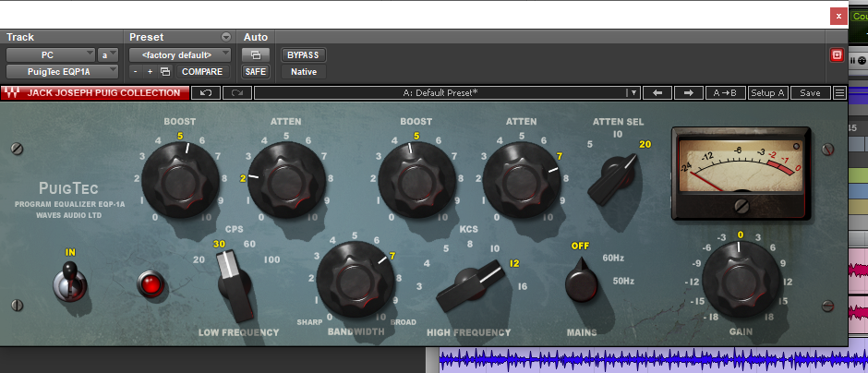Click the MAINS hum selector knob
Image resolution: width=868 pixels, height=373 pixels.
(x=581, y=281)
